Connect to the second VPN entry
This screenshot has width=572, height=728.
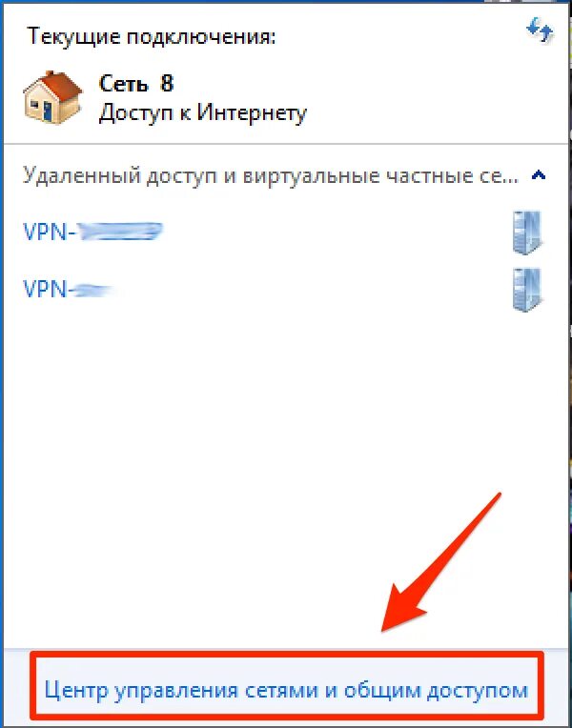(68, 290)
